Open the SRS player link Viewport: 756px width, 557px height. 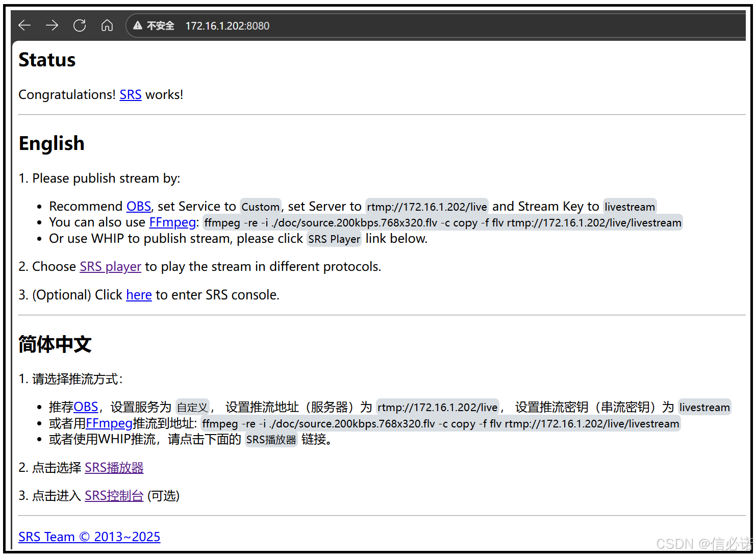click(x=111, y=267)
